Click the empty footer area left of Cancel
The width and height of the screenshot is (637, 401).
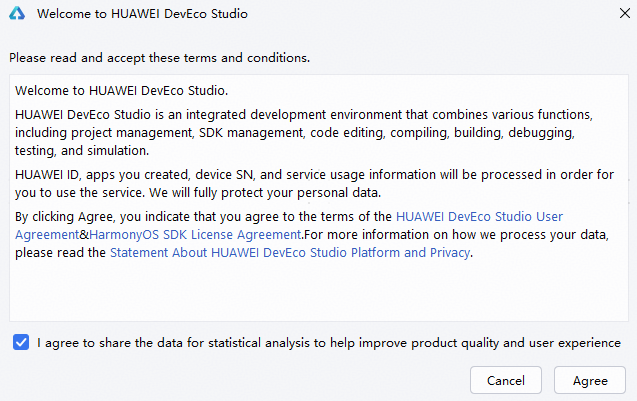point(240,380)
